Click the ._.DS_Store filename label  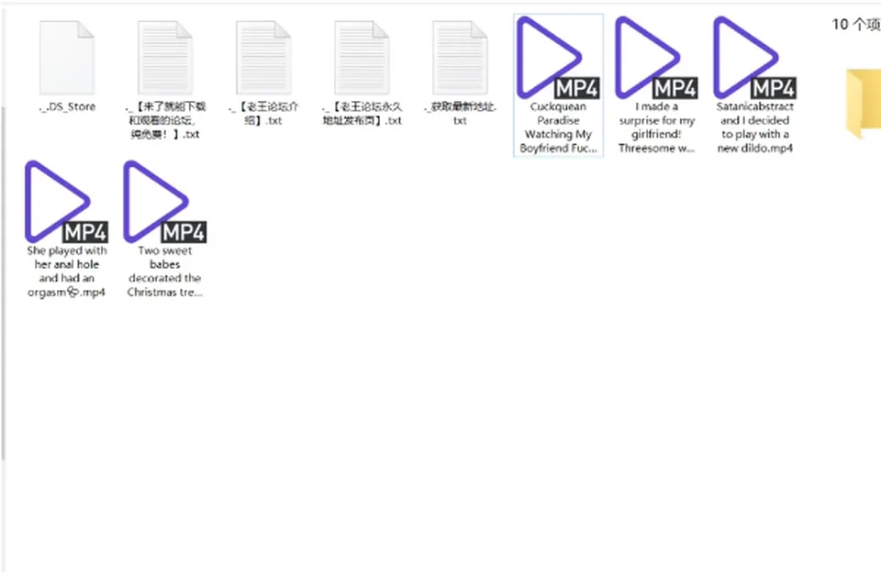tap(67, 106)
